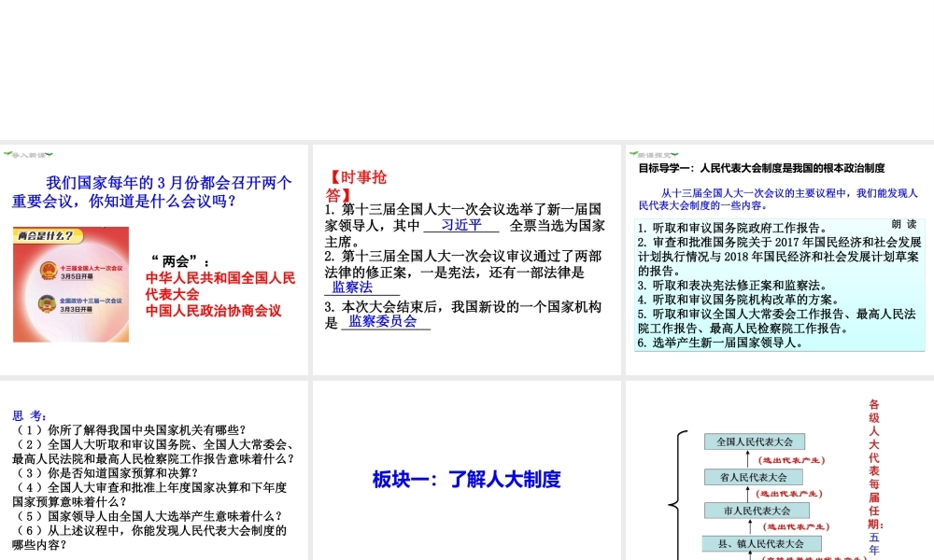The height and width of the screenshot is (560, 934).
Task: Click 选出代表产生 label under 全国人民代表大会
Action: click(x=791, y=460)
